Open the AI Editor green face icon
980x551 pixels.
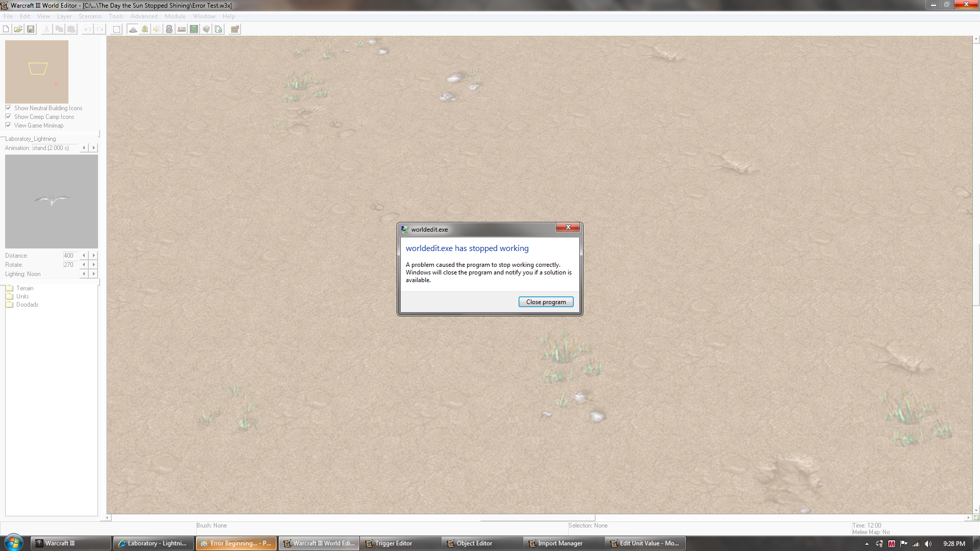[x=194, y=29]
